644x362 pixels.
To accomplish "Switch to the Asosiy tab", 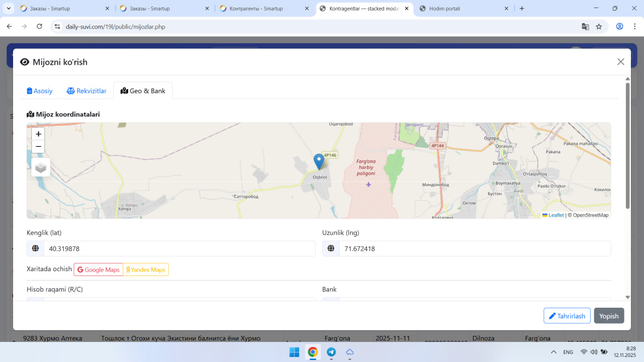I will pos(40,91).
